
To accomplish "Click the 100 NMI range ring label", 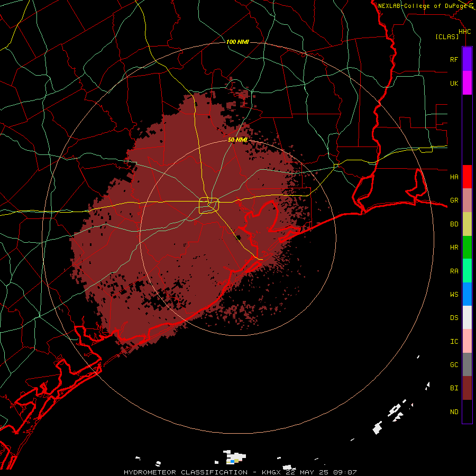I will 237,42.
